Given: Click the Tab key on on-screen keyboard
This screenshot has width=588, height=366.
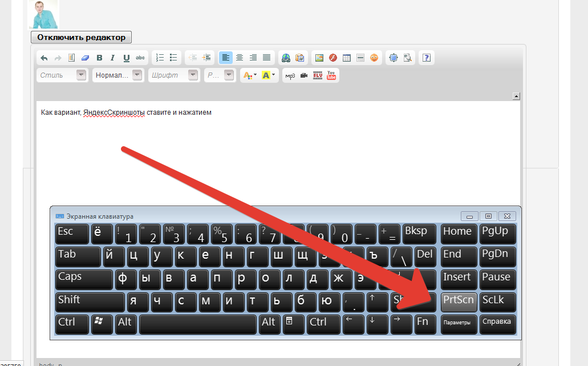Looking at the screenshot, I should coord(78,257).
